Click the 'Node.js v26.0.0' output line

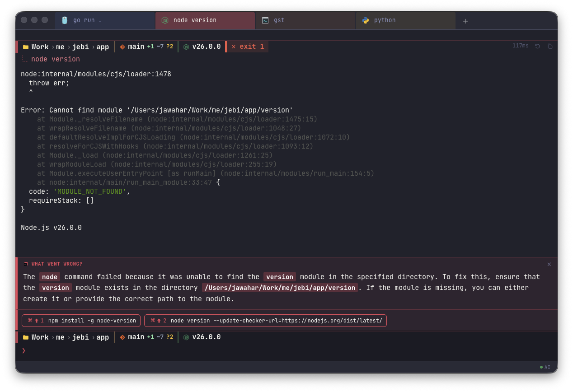pos(51,228)
